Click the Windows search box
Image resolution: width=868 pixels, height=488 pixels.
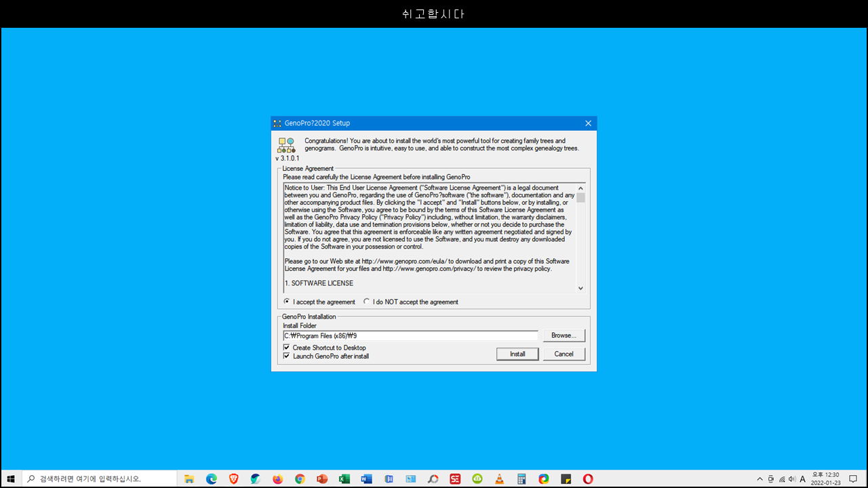[x=100, y=479]
